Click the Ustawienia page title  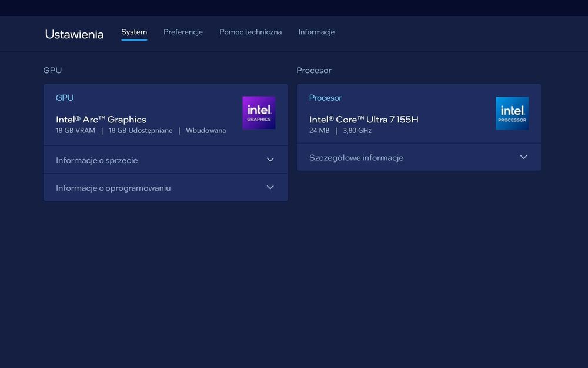[74, 34]
